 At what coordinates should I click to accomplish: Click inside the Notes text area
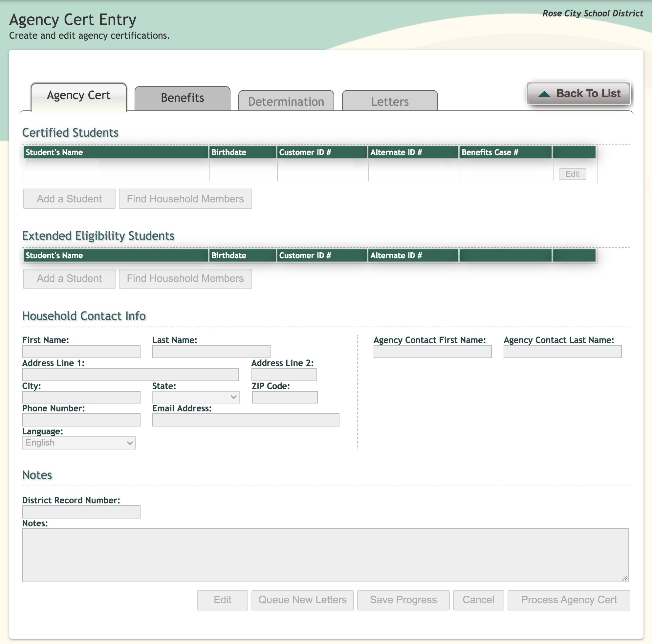pyautogui.click(x=325, y=555)
